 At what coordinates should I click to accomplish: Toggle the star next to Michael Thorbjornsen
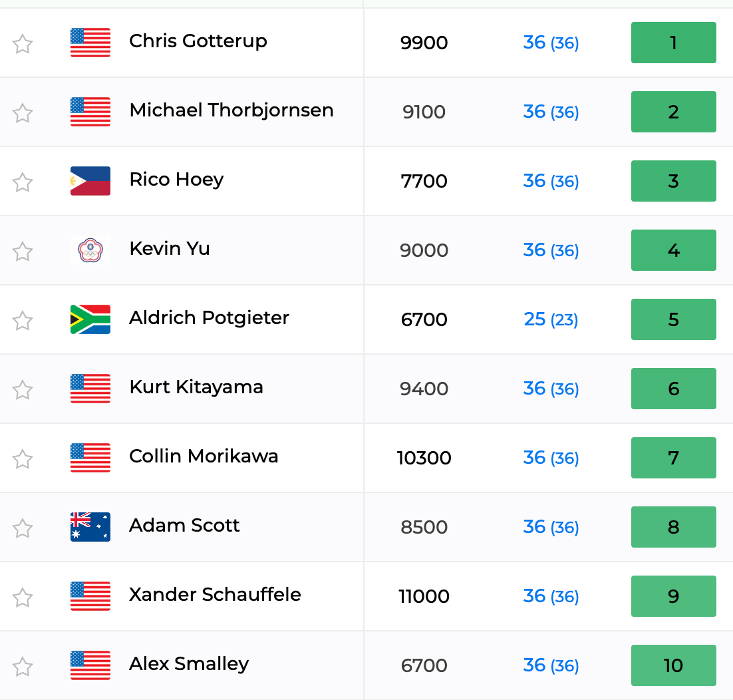23,113
